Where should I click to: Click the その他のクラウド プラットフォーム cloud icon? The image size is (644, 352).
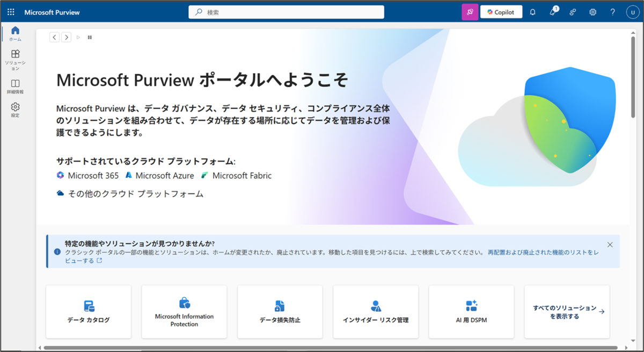tap(61, 193)
